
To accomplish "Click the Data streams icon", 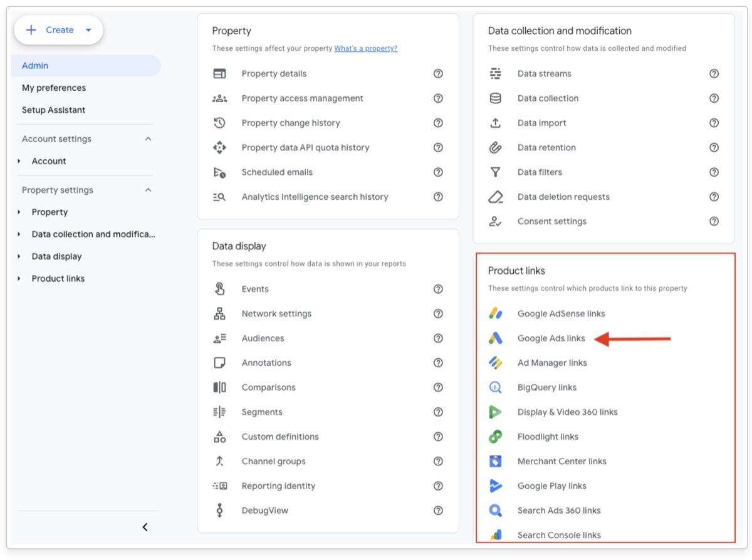I will tap(496, 74).
